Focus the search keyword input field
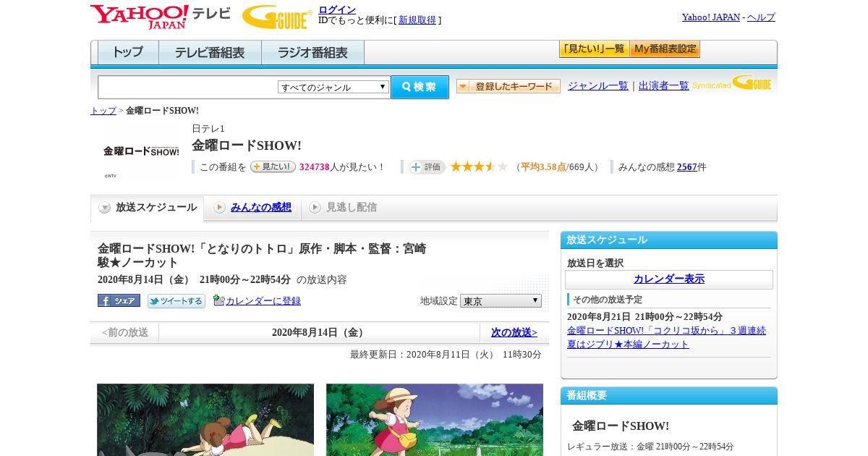The image size is (868, 456). coord(188,88)
